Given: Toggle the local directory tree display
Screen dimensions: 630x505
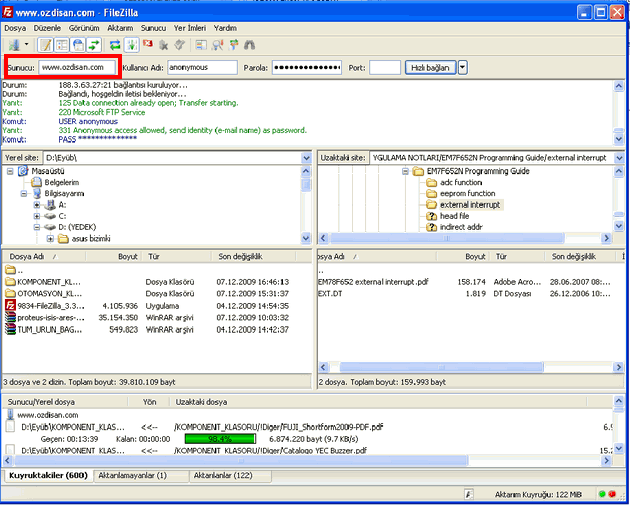Looking at the screenshot, I should (62, 45).
